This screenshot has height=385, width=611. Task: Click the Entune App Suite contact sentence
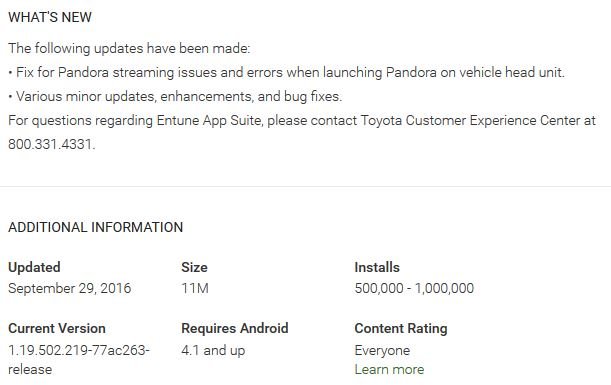pyautogui.click(x=302, y=132)
